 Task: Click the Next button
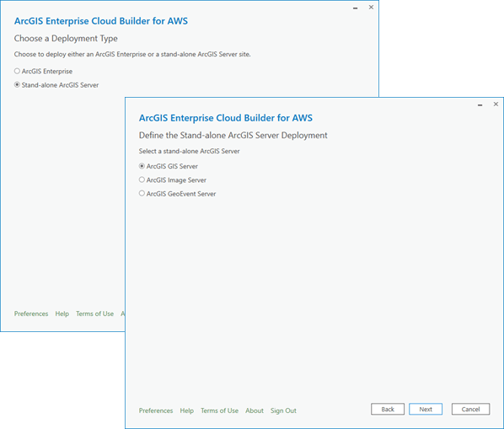pyautogui.click(x=426, y=409)
